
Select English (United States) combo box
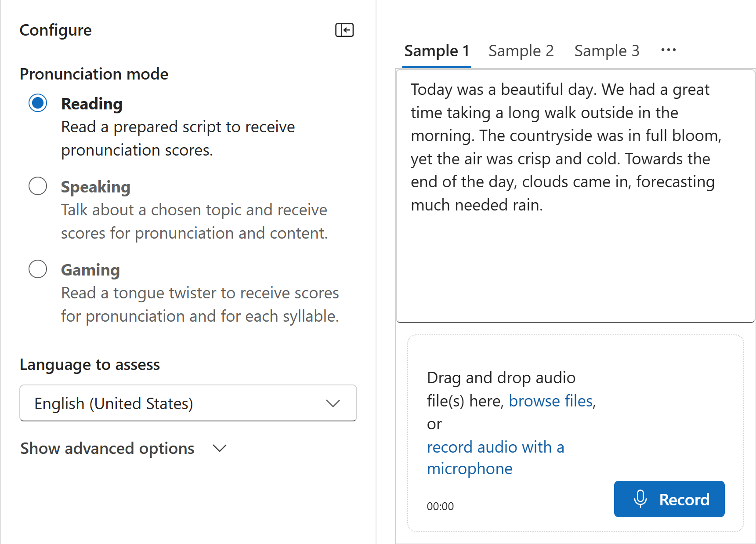[x=188, y=403]
